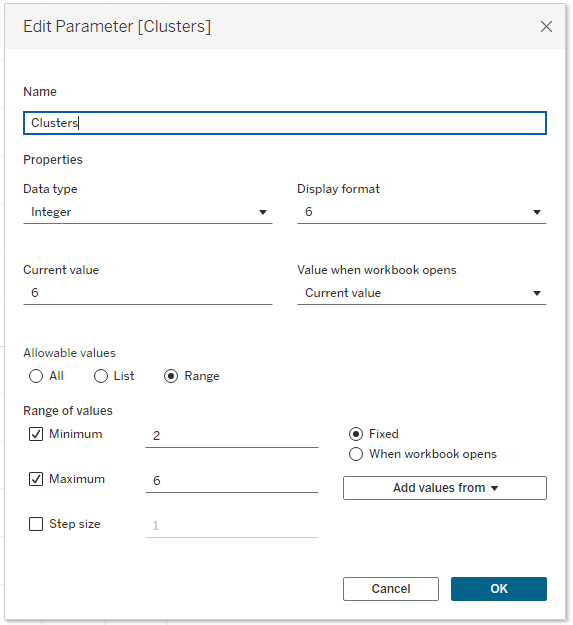Select the Fixed radio option
This screenshot has height=625, width=573.
[x=356, y=434]
